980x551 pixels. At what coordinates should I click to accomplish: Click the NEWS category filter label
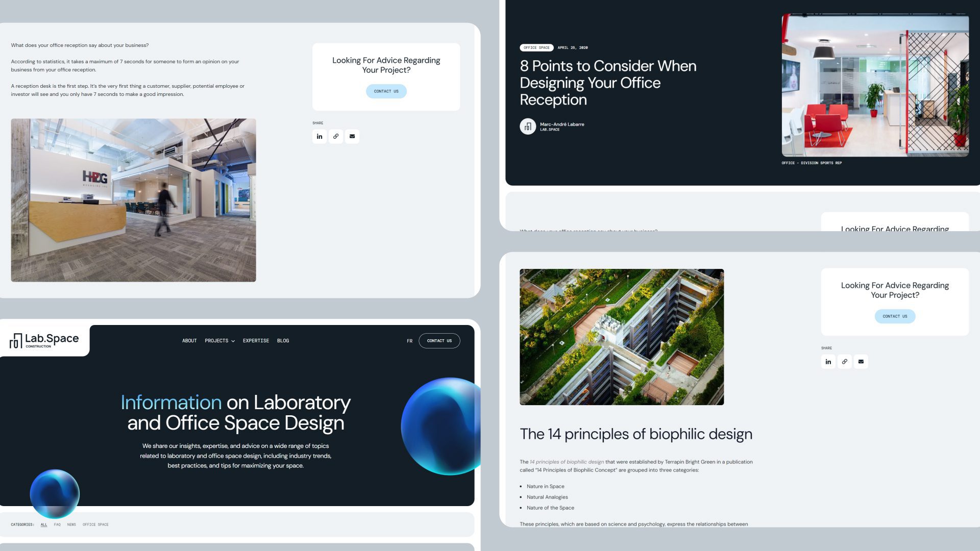tap(71, 524)
